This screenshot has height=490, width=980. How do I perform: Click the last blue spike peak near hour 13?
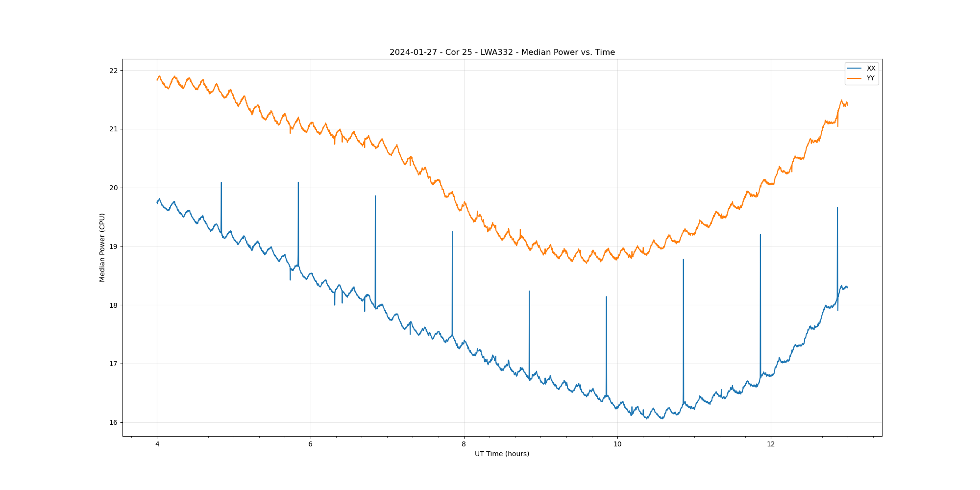837,208
